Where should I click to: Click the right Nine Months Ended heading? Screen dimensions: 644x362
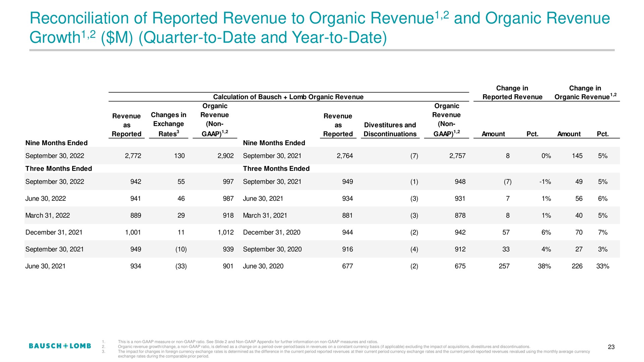pyautogui.click(x=274, y=143)
